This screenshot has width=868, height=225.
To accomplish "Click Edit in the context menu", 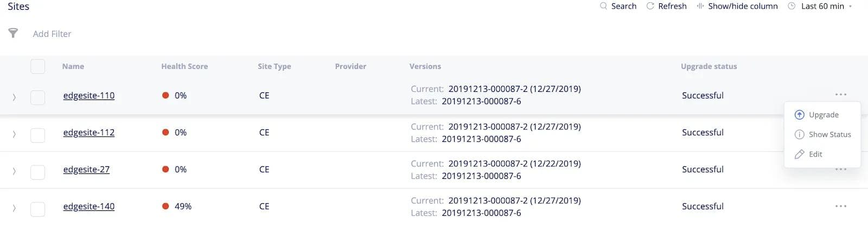I will point(815,154).
